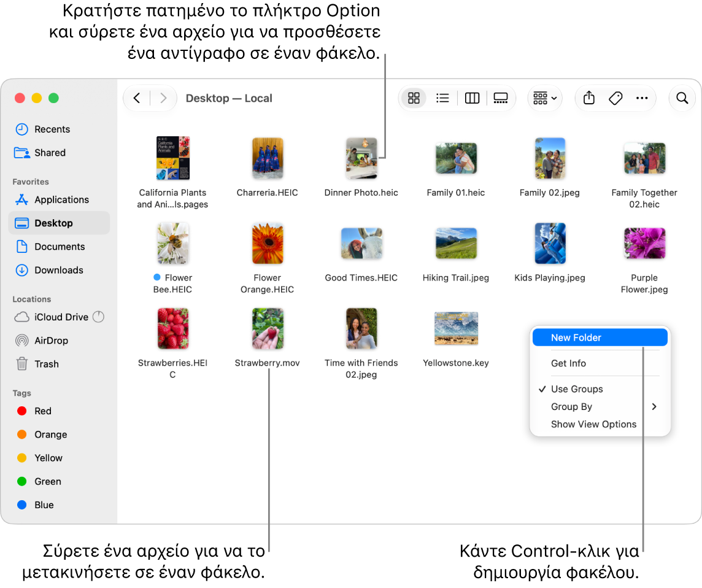Click the tag icon to edit tags
702x588 pixels.
(x=615, y=98)
